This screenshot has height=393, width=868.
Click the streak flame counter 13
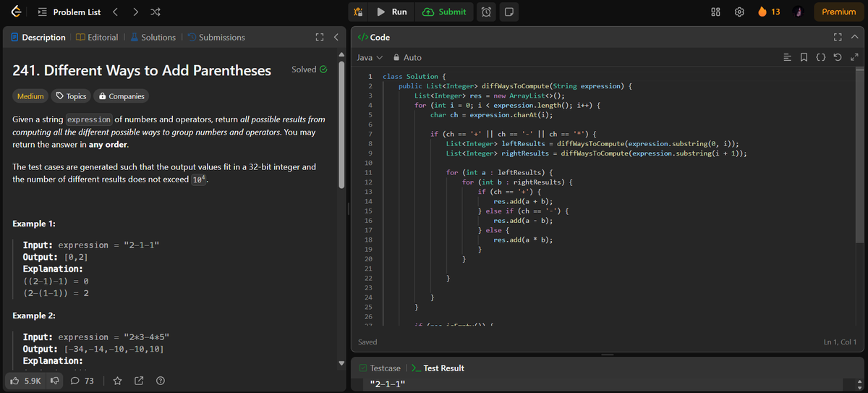tap(769, 12)
